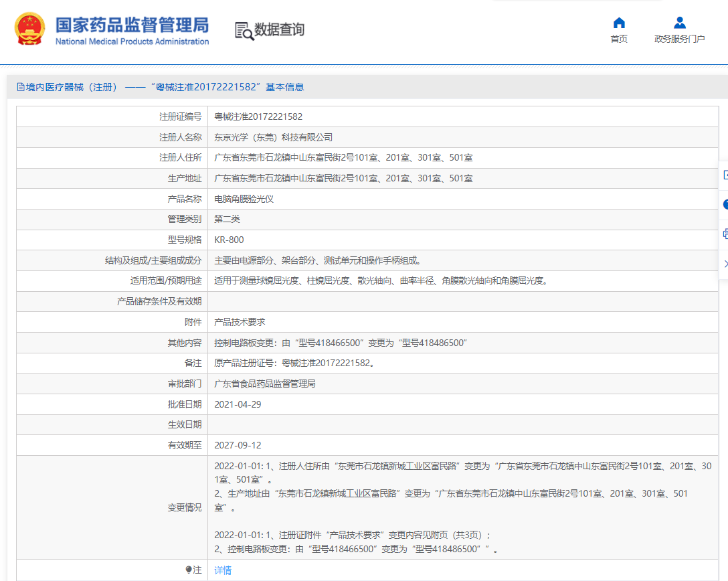Screen dimensions: 728x581
Task: Click 数据查询 heading text
Action: pos(279,29)
